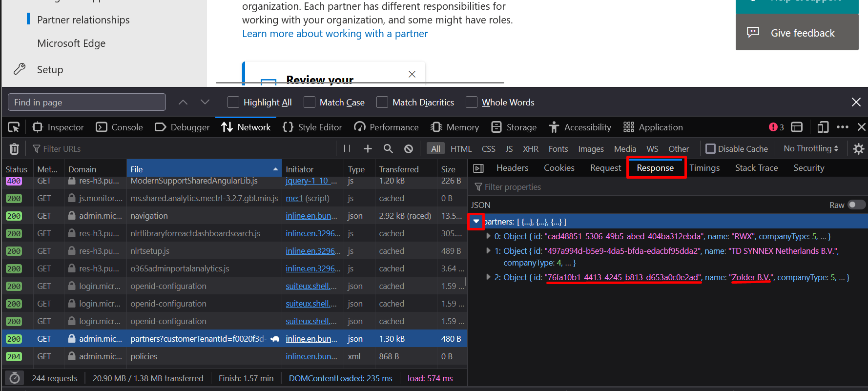Switch to Inspector tab
Screen dimensions: 868x391
58,127
